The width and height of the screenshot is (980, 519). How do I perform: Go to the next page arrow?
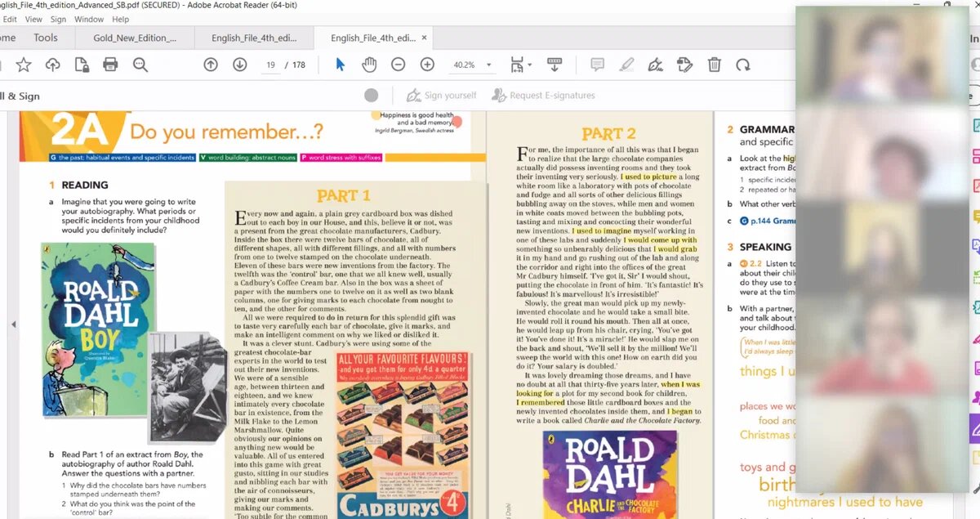(x=239, y=65)
